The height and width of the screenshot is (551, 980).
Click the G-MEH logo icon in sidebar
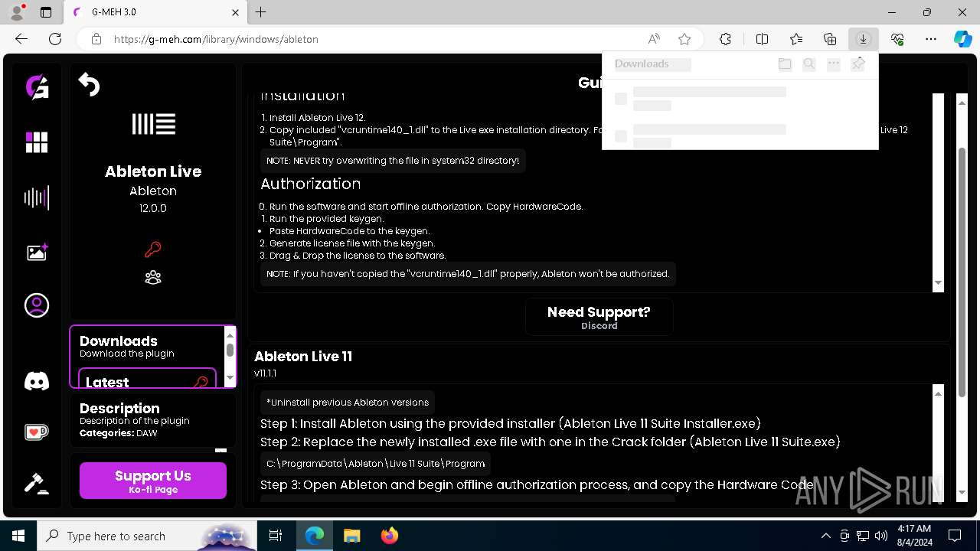(x=37, y=87)
